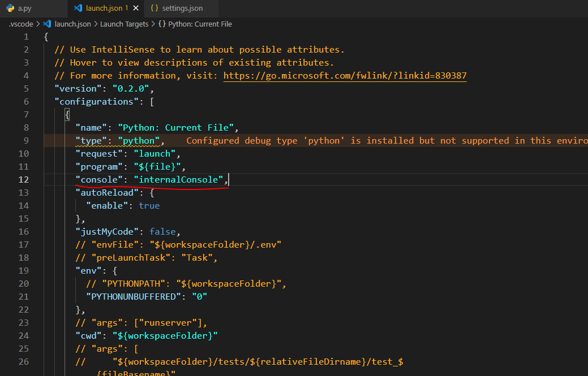This screenshot has width=588, height=376.
Task: Click the "type" key with warning underline
Action: coord(91,140)
